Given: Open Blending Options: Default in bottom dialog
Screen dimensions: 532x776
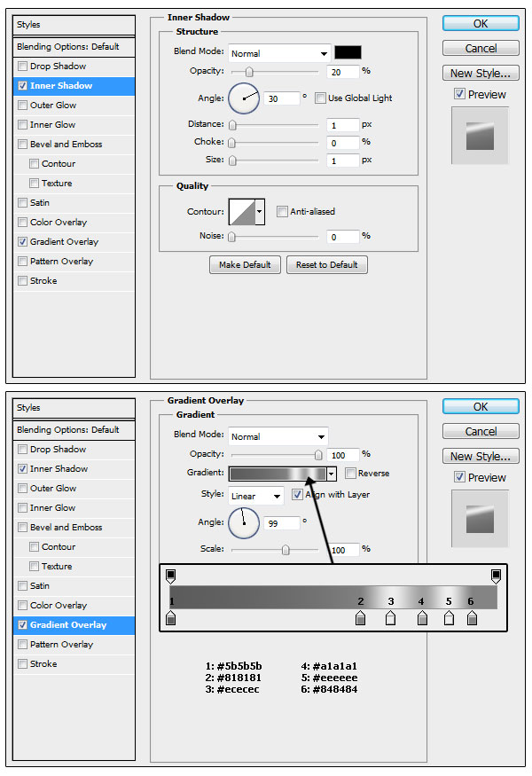Looking at the screenshot, I should pyautogui.click(x=74, y=429).
